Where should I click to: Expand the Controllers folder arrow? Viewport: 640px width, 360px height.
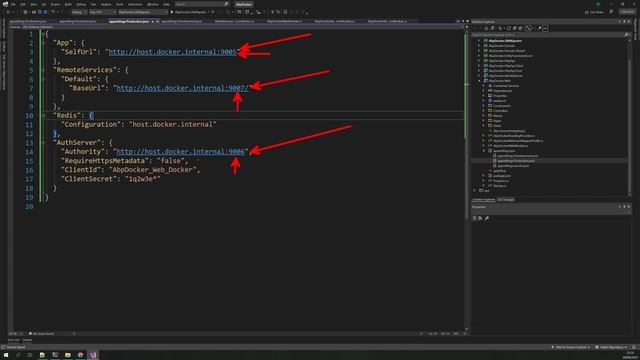coord(484,111)
